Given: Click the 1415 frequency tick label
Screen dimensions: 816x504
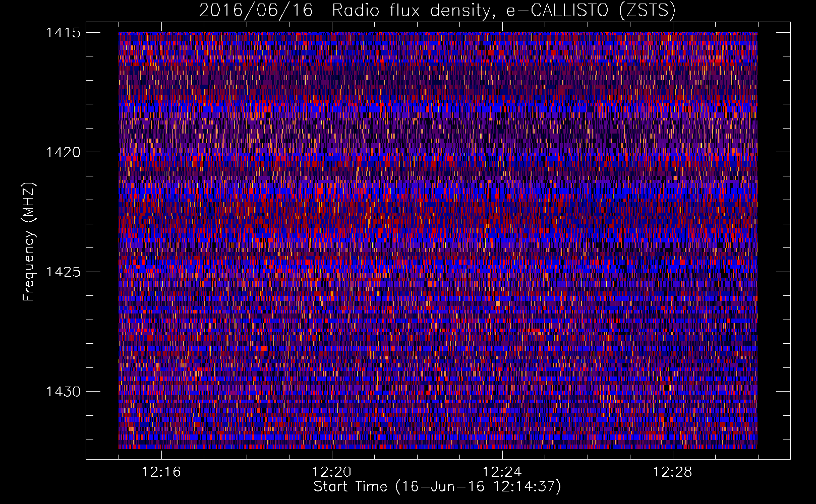Looking at the screenshot, I should [63, 33].
